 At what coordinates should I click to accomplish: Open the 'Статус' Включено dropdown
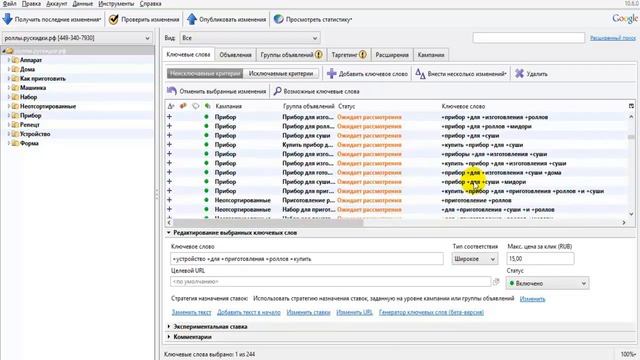click(x=547, y=283)
